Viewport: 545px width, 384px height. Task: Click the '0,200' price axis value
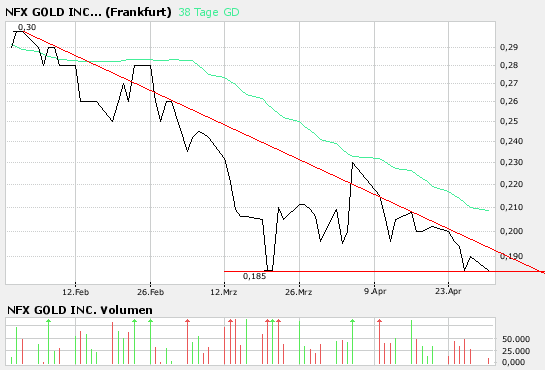(x=511, y=231)
